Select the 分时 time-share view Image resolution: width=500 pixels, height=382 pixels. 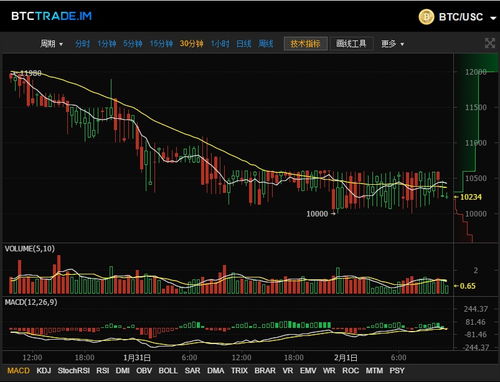tap(82, 44)
